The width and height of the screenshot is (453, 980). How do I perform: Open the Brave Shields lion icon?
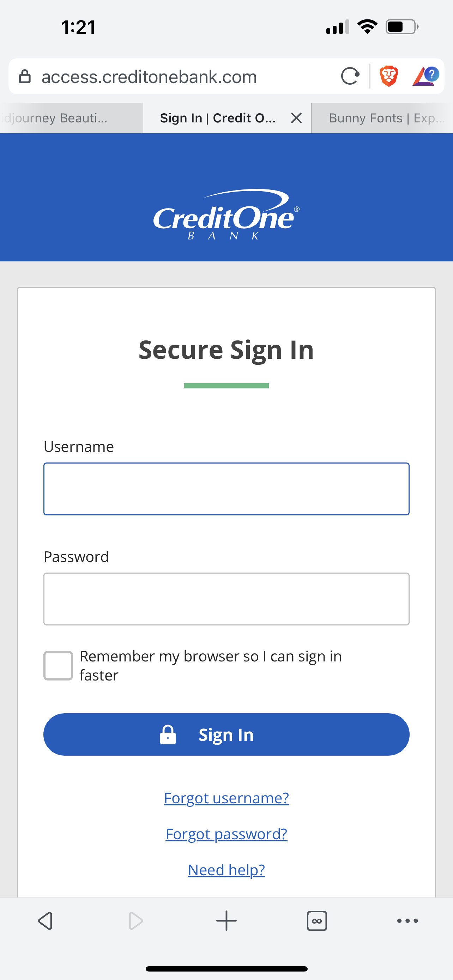click(389, 76)
